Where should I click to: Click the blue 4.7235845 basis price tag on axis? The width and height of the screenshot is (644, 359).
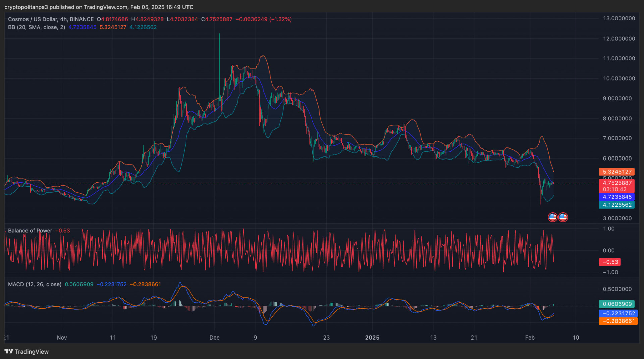pyautogui.click(x=616, y=197)
